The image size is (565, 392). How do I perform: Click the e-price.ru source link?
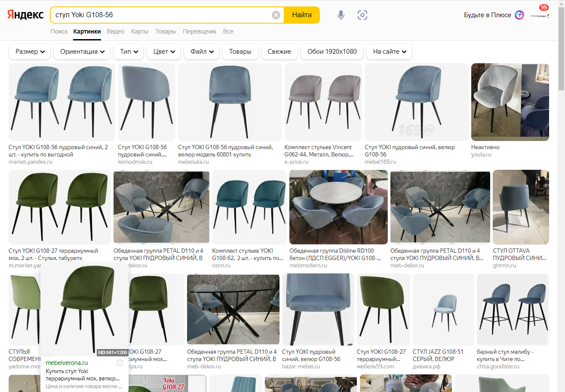click(x=297, y=162)
